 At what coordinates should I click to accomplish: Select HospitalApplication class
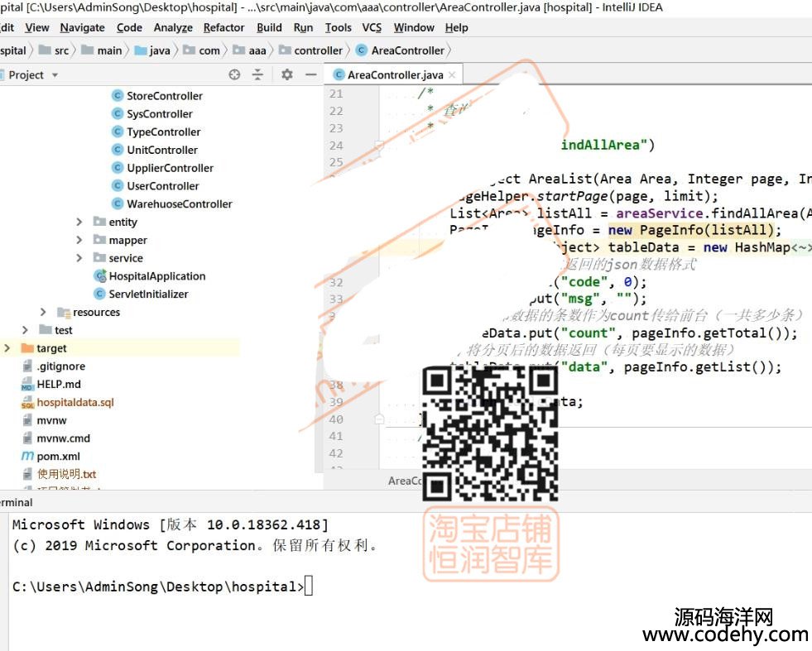tap(157, 276)
